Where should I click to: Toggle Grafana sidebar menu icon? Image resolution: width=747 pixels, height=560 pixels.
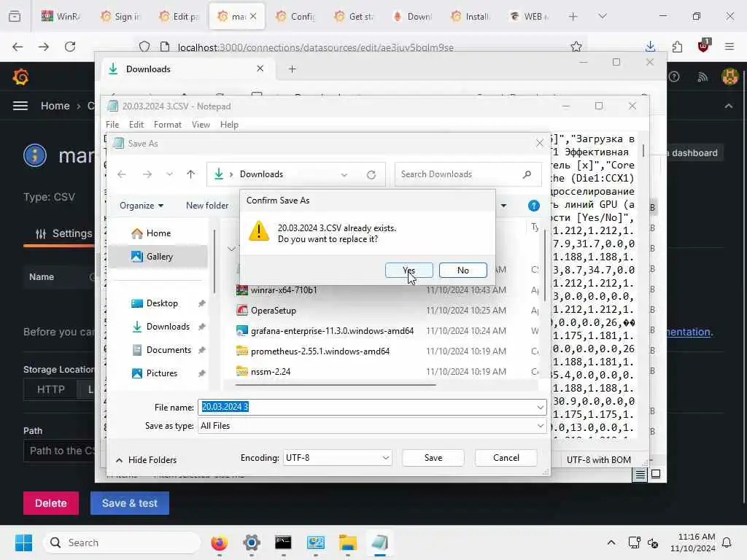(20, 106)
